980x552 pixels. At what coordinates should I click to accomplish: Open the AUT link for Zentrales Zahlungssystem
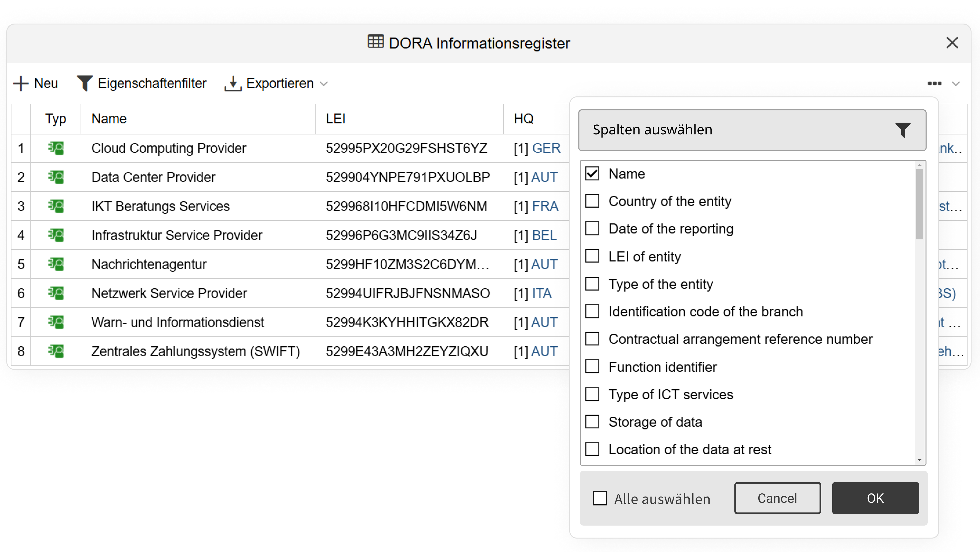click(x=544, y=351)
